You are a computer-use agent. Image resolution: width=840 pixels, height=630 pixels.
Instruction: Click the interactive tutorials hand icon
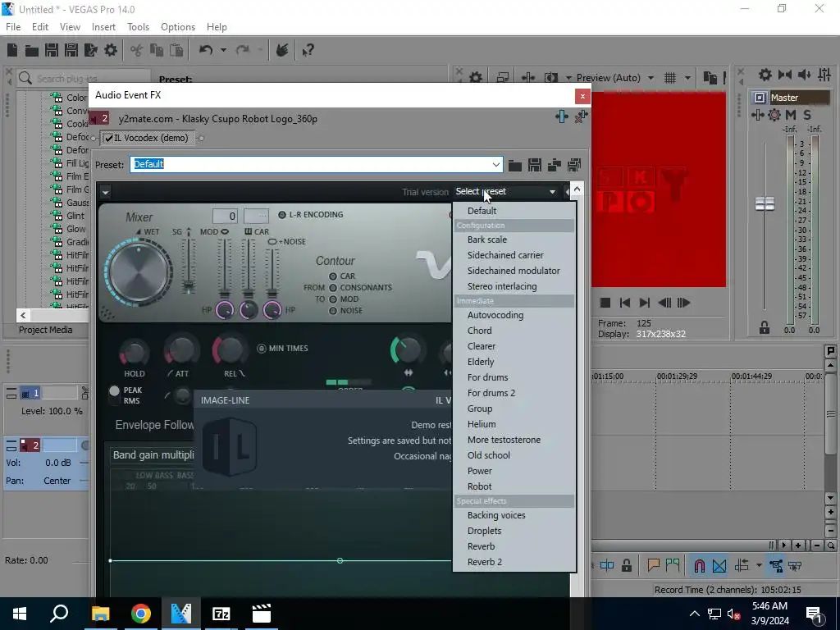282,50
